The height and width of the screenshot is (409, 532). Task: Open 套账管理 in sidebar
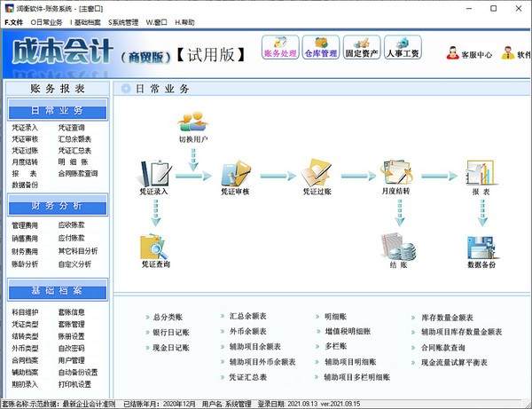click(x=72, y=324)
